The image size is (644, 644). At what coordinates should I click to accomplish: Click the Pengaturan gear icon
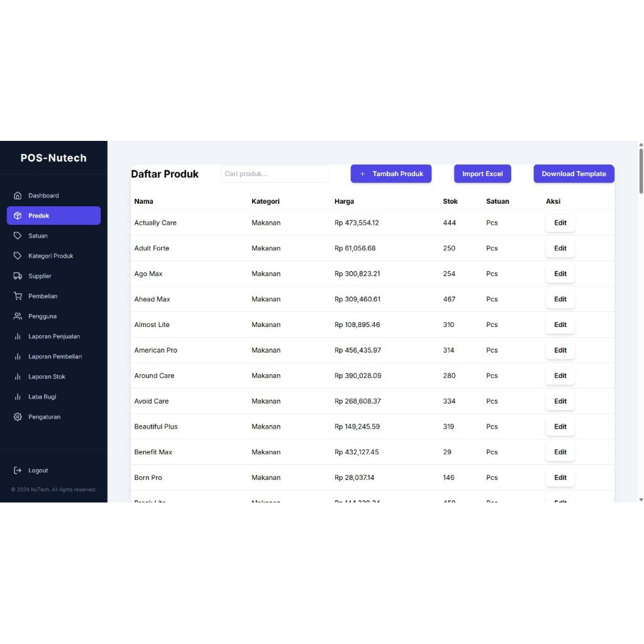[18, 417]
